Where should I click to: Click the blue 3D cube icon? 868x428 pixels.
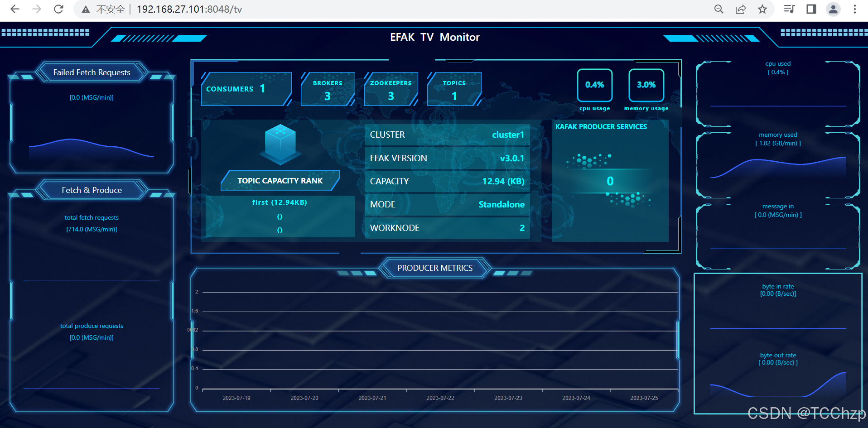(x=280, y=144)
